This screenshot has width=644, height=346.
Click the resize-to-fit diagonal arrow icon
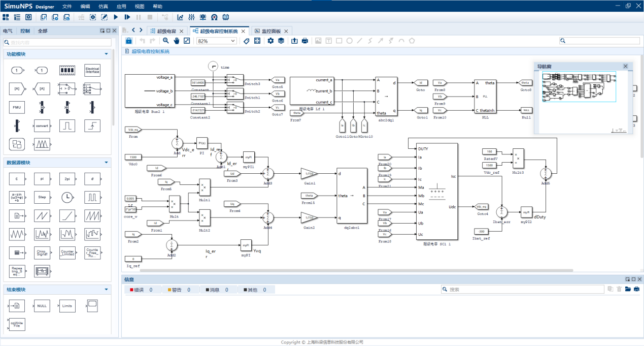coord(187,41)
